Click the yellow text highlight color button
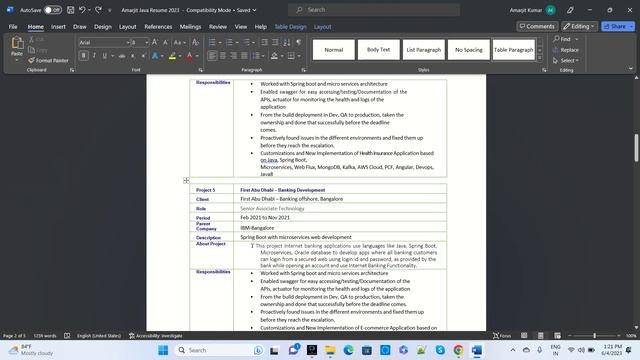This screenshot has height=360, width=640. [x=172, y=56]
